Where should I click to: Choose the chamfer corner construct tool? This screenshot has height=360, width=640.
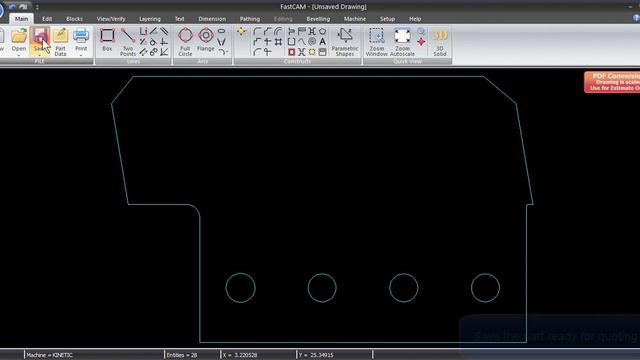pyautogui.click(x=267, y=31)
